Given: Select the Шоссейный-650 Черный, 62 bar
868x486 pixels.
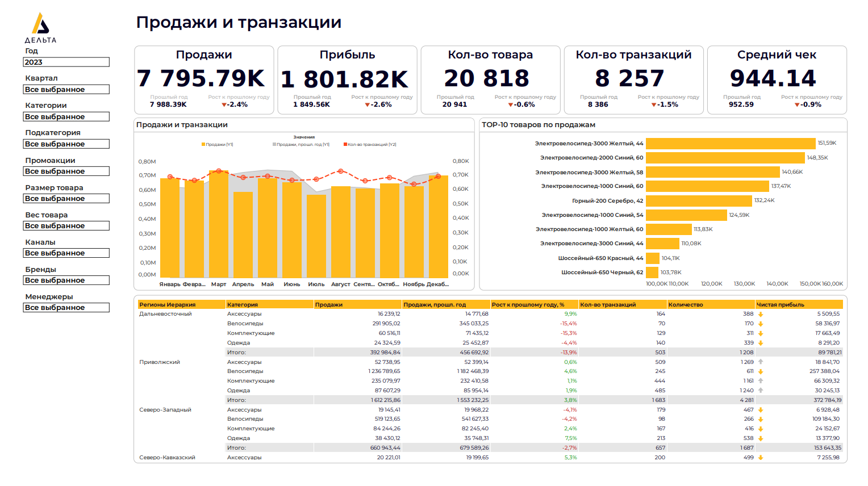Looking at the screenshot, I should click(652, 273).
